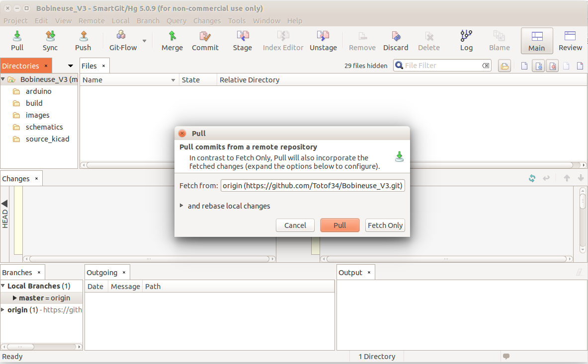Click the up arrow previous change icon

click(567, 178)
